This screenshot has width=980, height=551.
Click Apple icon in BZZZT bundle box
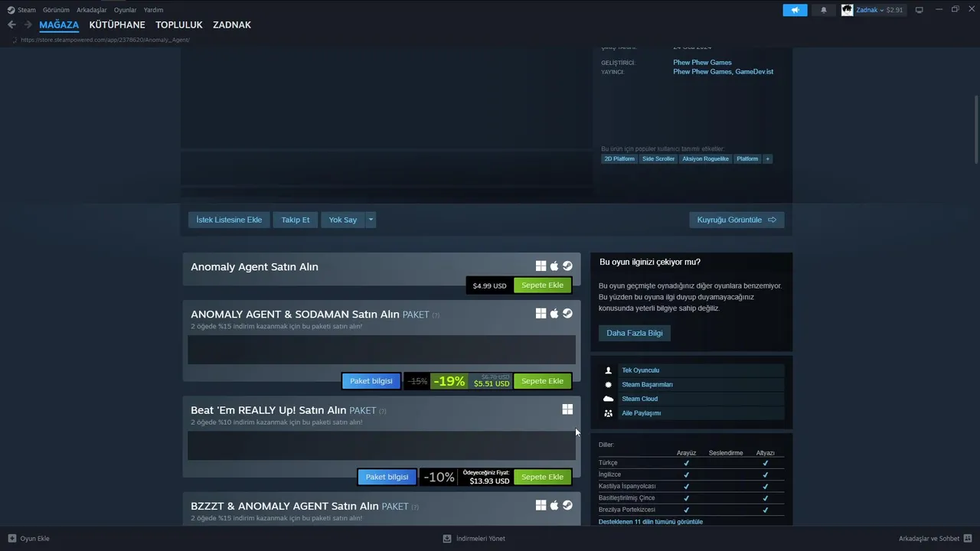tap(554, 505)
